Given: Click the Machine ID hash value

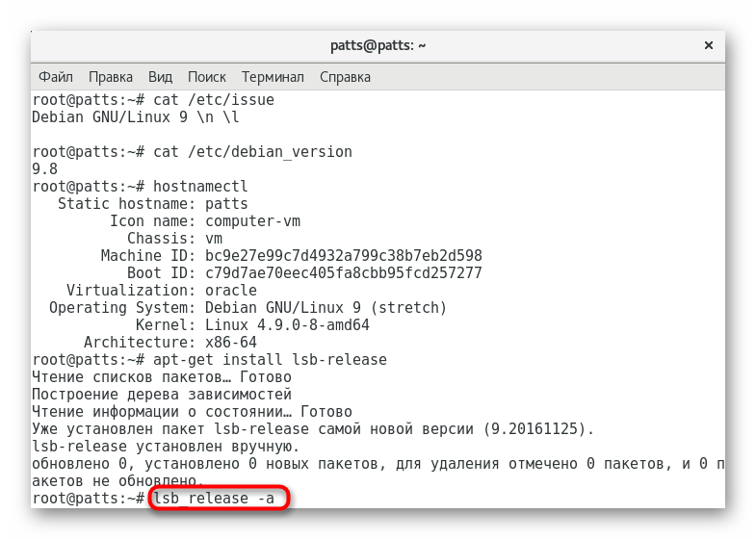Looking at the screenshot, I should (x=343, y=255).
